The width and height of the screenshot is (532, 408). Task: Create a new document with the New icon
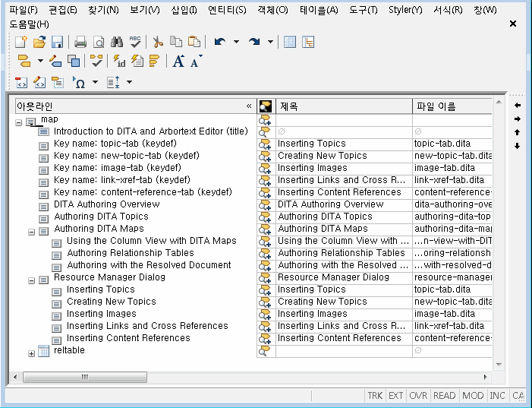pyautogui.click(x=21, y=42)
